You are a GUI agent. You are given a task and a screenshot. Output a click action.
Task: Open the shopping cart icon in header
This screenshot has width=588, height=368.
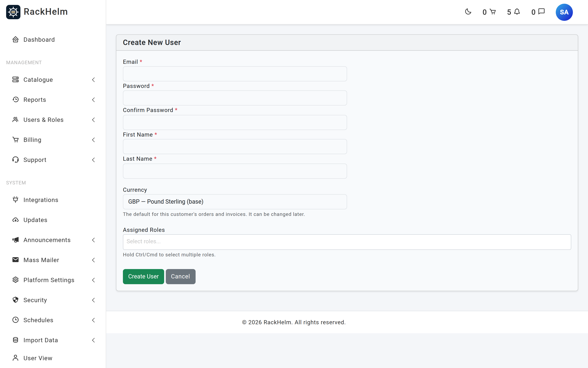tap(492, 12)
